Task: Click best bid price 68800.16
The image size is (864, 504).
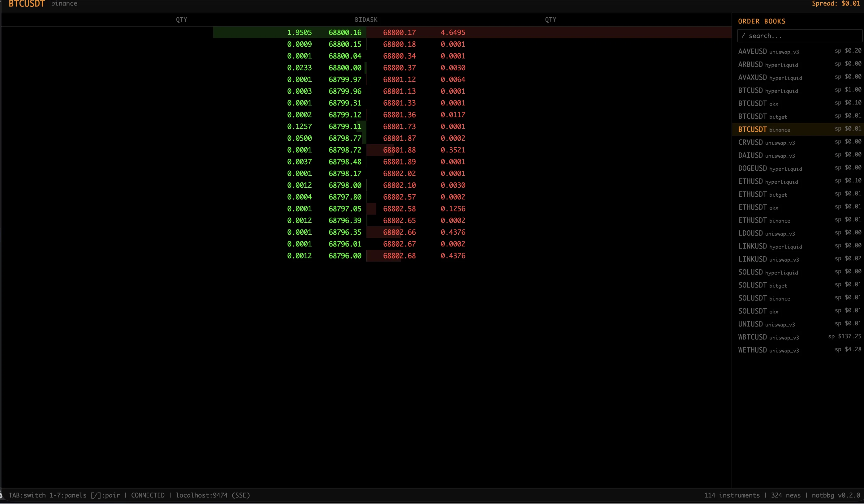Action: pos(344,32)
